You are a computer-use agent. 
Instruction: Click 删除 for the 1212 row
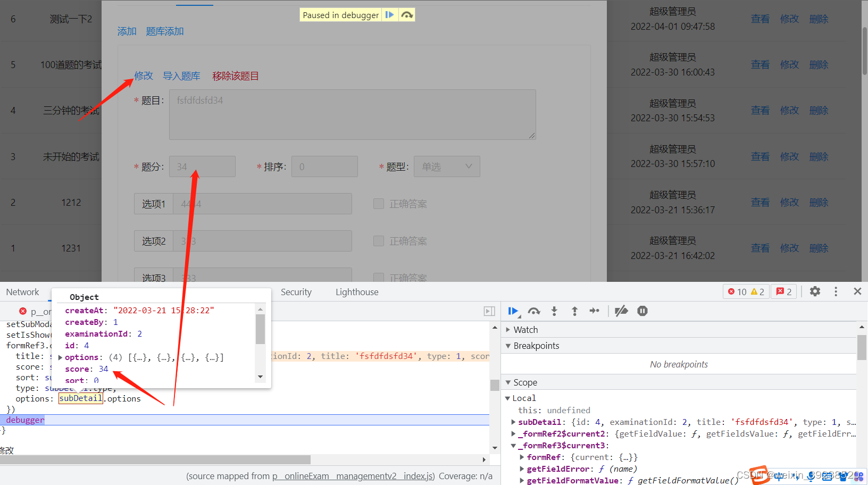point(819,203)
